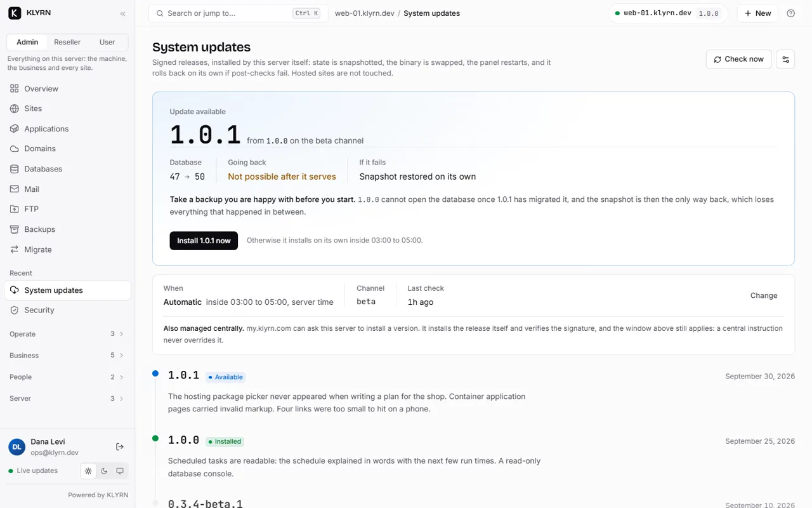The image size is (812, 508).
Task: Focus the Search or jump to field
Action: [x=239, y=13]
